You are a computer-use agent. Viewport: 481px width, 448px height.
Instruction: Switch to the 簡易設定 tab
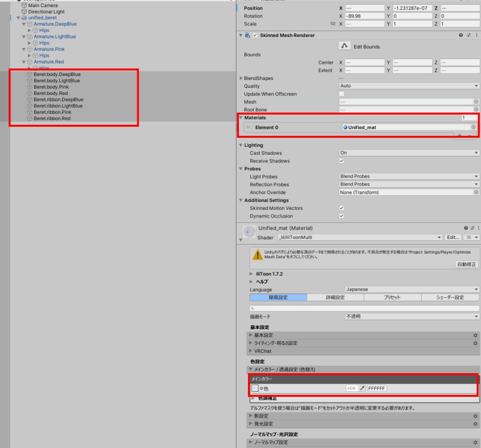click(278, 297)
